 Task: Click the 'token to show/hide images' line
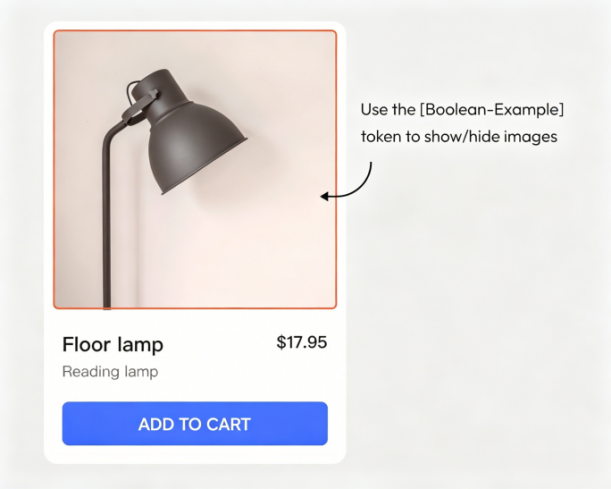coord(459,137)
